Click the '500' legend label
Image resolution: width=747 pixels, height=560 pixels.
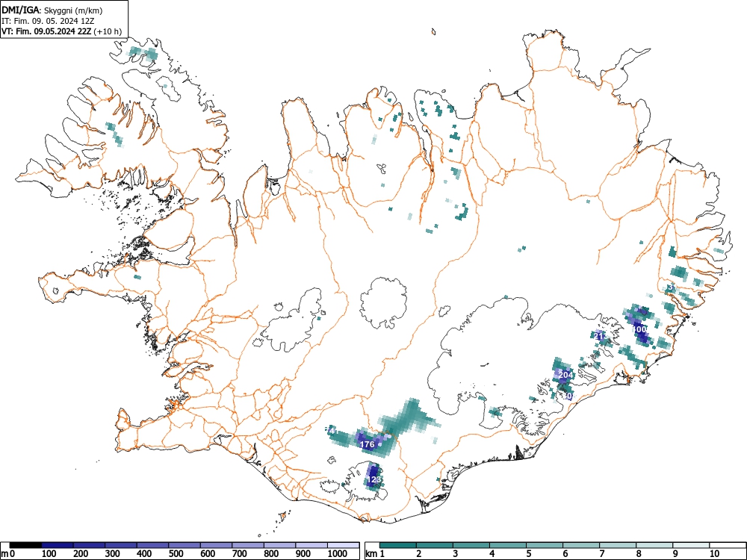point(176,554)
